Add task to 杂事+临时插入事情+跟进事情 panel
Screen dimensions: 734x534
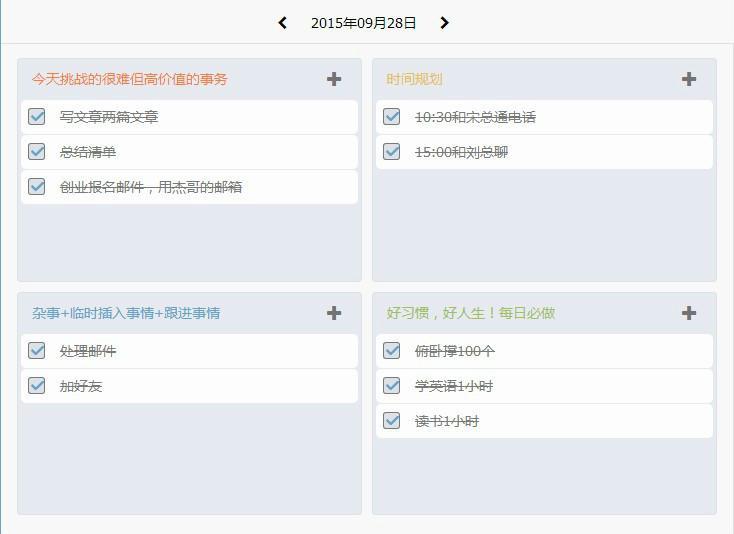pos(334,313)
